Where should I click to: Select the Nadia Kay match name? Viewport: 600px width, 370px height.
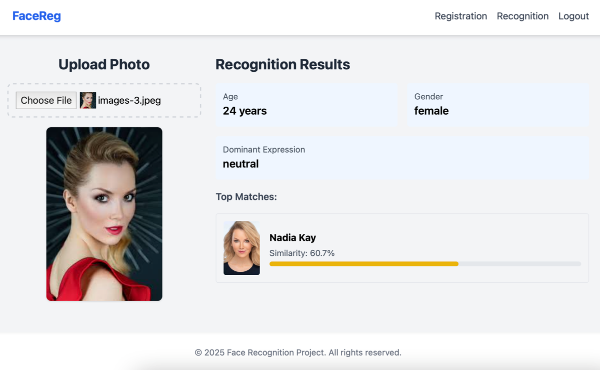point(292,238)
